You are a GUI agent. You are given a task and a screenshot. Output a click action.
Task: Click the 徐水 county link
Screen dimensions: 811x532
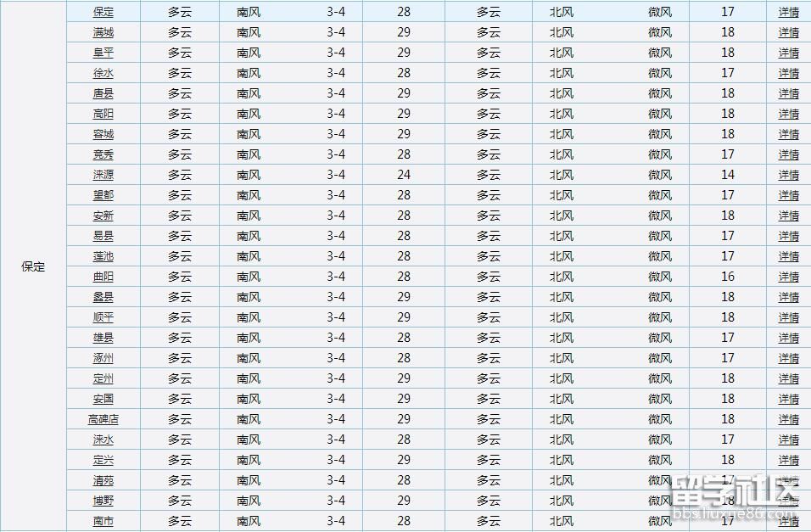pos(102,73)
